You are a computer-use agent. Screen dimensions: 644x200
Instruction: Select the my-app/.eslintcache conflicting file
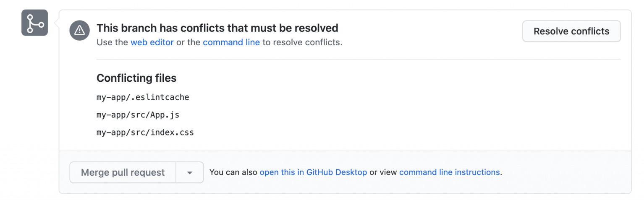coord(143,97)
